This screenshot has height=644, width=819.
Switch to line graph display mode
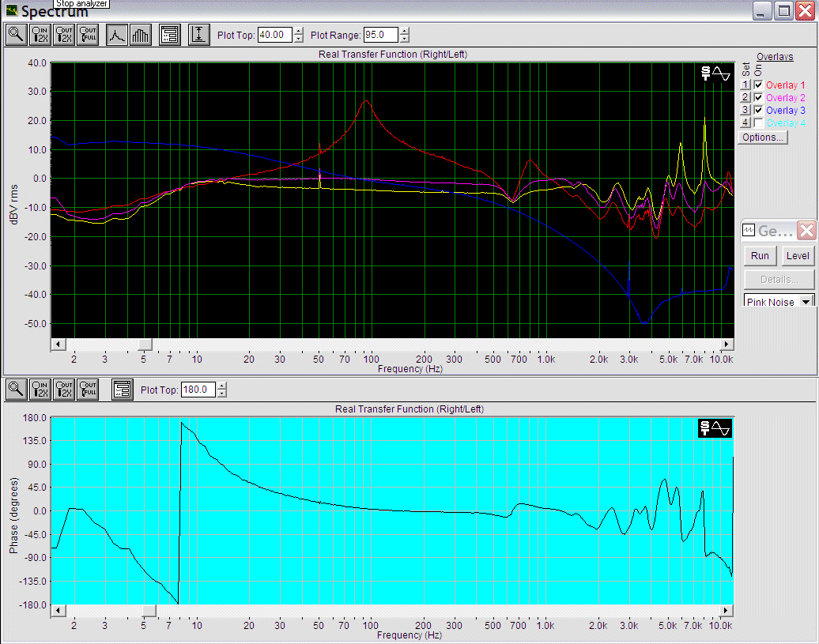click(x=117, y=35)
